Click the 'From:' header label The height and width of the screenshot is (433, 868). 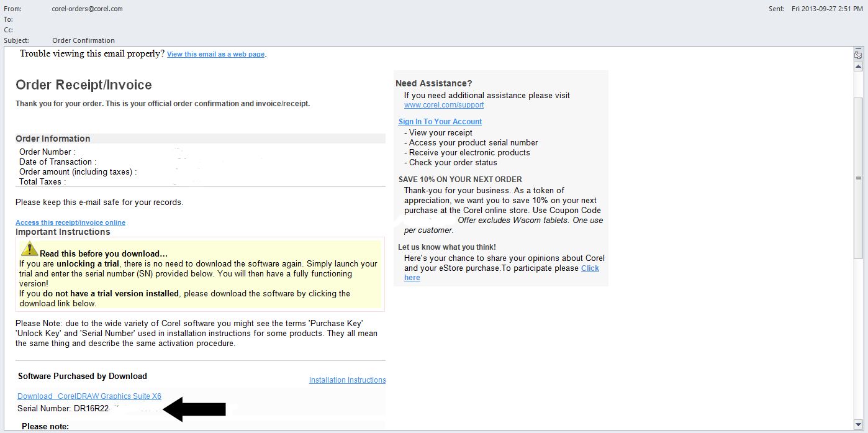[x=12, y=9]
